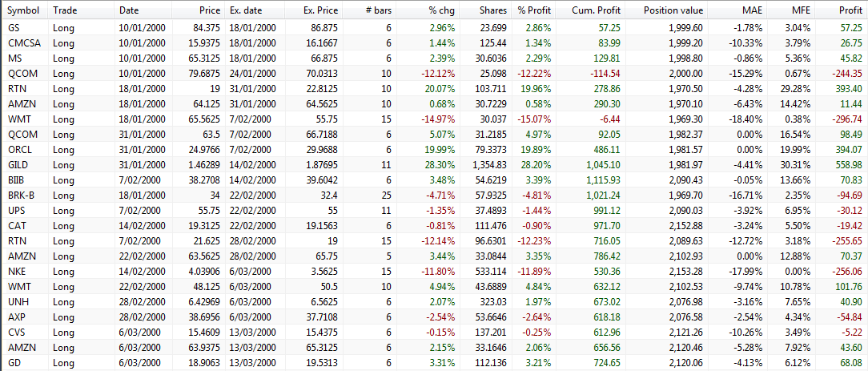The width and height of the screenshot is (868, 371).
Task: Click profit value -296.74
Action: tap(846, 119)
